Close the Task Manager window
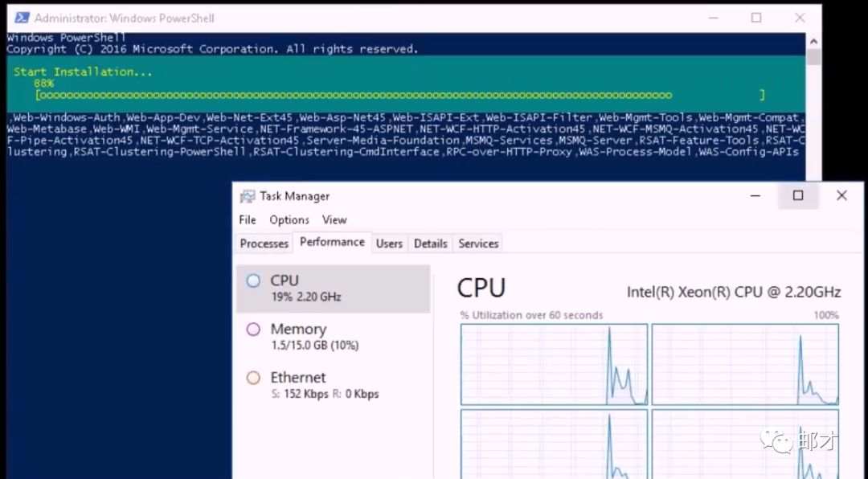 tap(841, 195)
